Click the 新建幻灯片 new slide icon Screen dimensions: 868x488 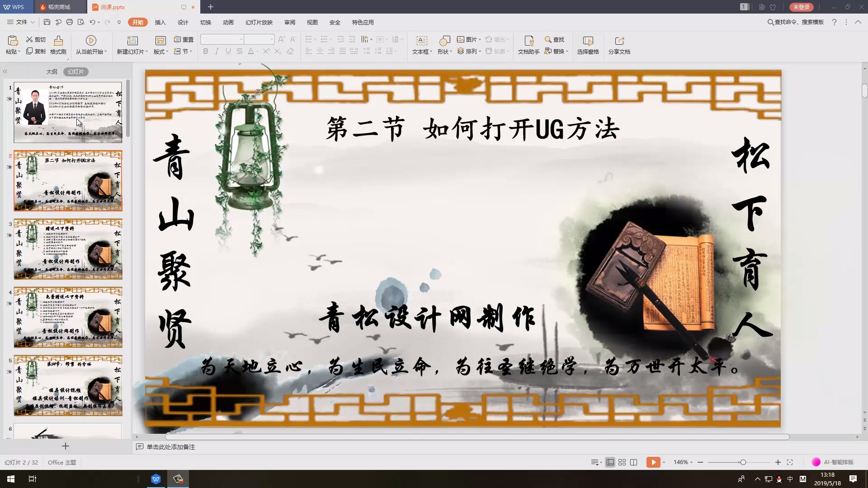pyautogui.click(x=132, y=41)
